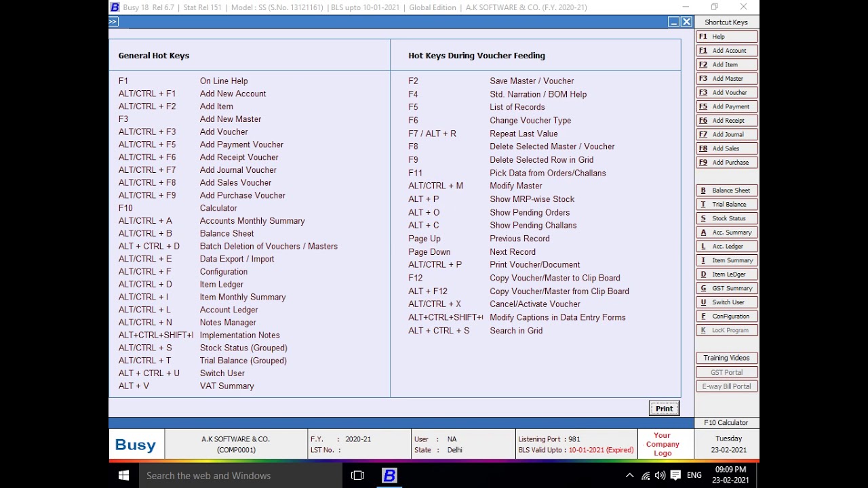This screenshot has width=868, height=488.
Task: Open Add Payment shortcut
Action: (726, 106)
